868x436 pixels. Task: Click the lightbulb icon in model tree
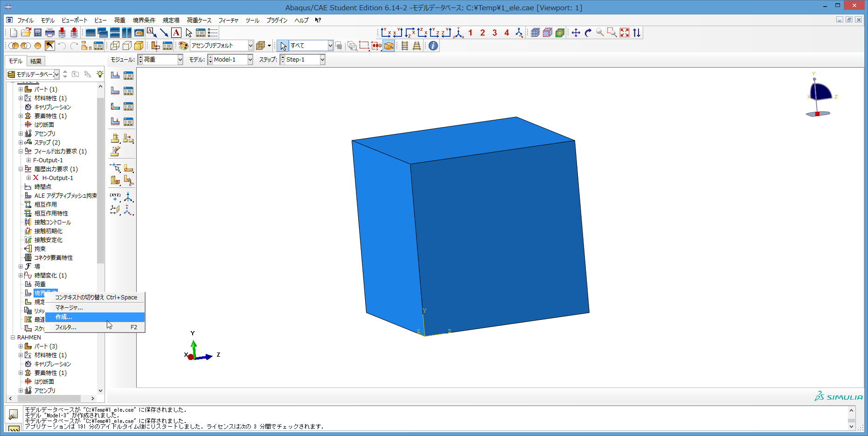click(x=100, y=74)
